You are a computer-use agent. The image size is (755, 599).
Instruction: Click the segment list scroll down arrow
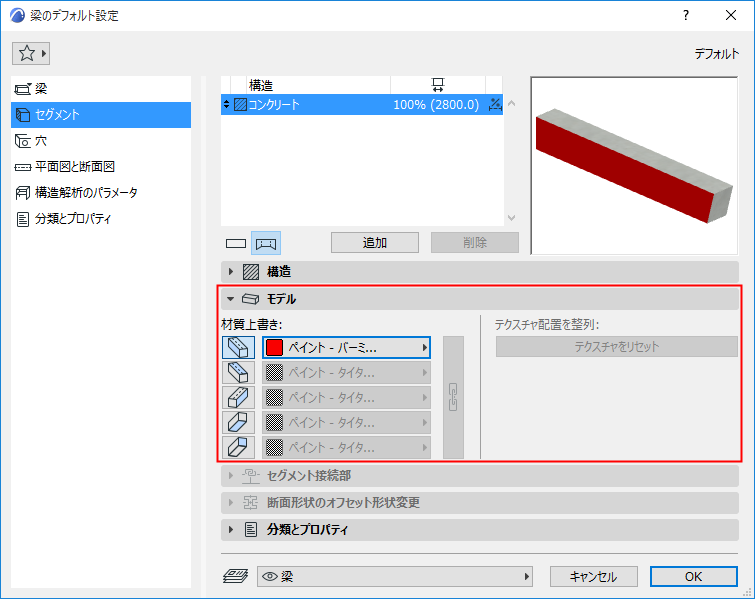[x=511, y=218]
